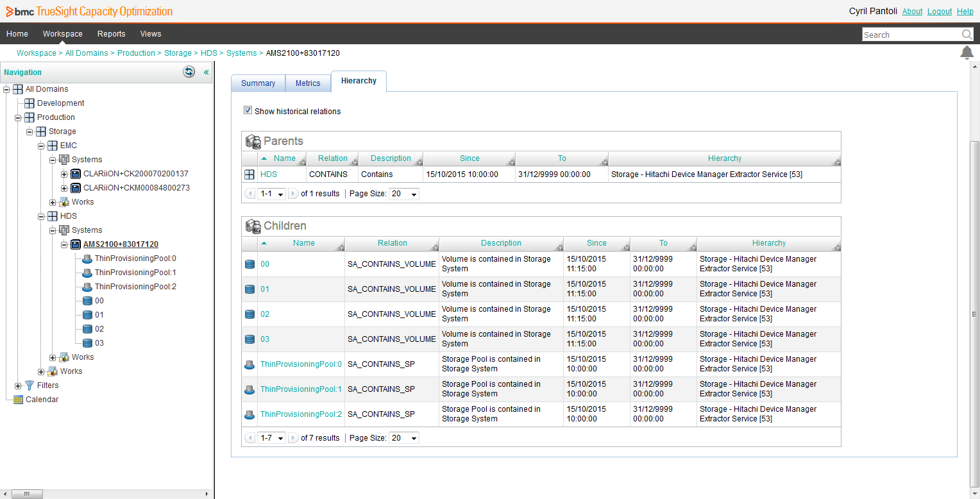Viewport: 980px width, 499px height.
Task: Click the Calendar icon in tree
Action: [18, 400]
